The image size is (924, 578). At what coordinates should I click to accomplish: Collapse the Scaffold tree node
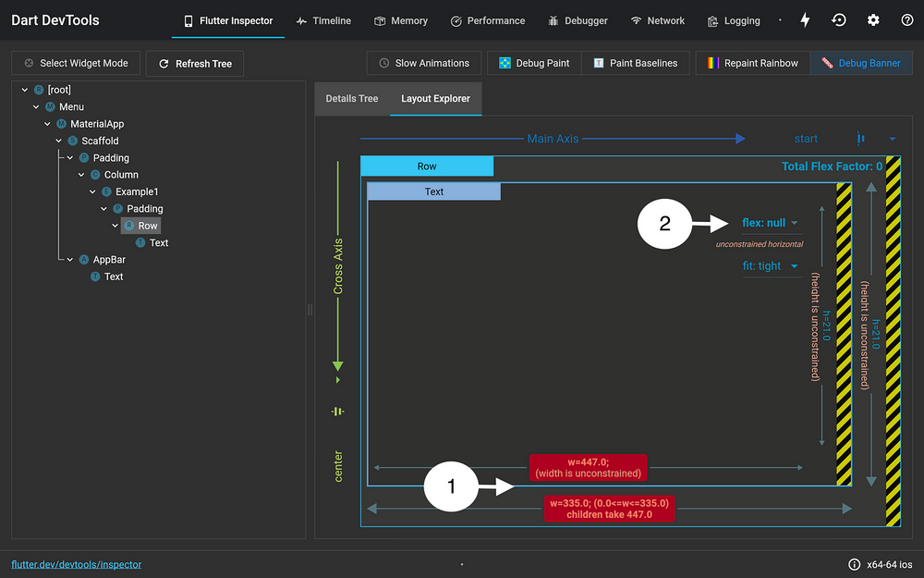(58, 140)
